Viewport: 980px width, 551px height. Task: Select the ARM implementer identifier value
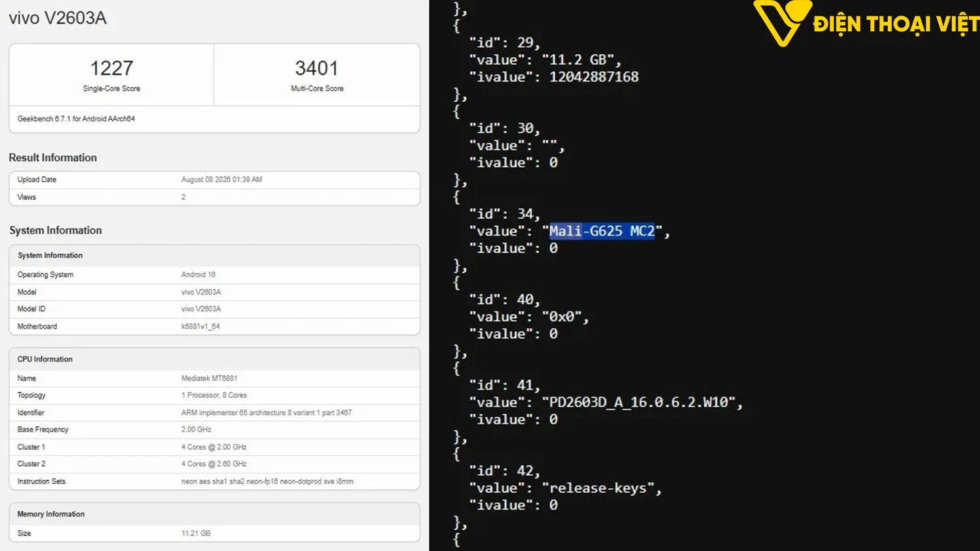[x=267, y=413]
